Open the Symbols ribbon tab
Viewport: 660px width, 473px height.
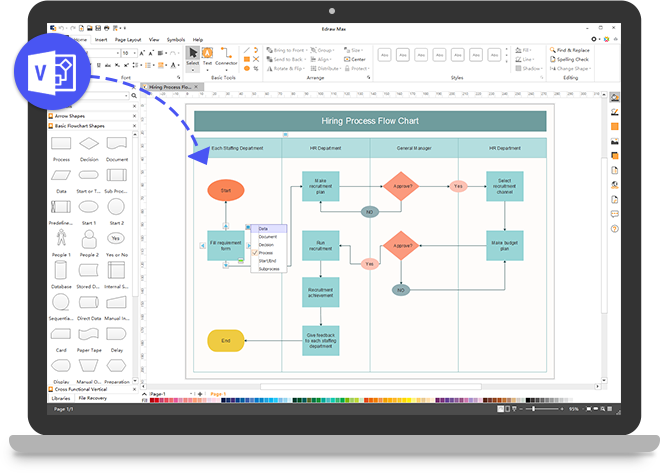173,39
